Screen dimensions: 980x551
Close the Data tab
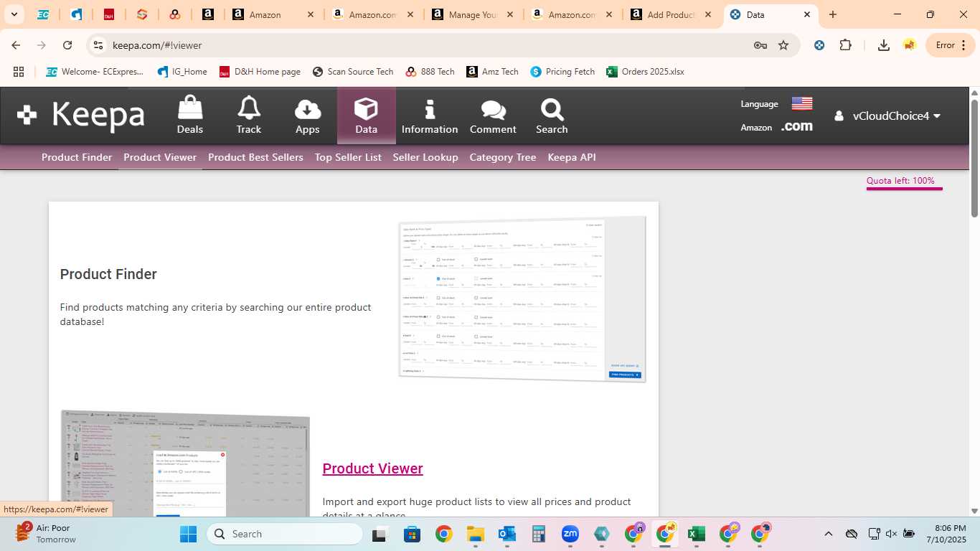[806, 14]
